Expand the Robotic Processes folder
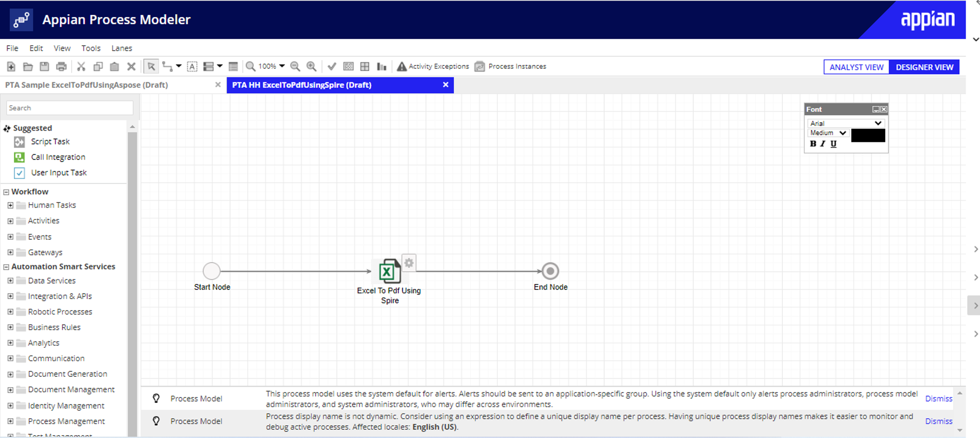 10,312
